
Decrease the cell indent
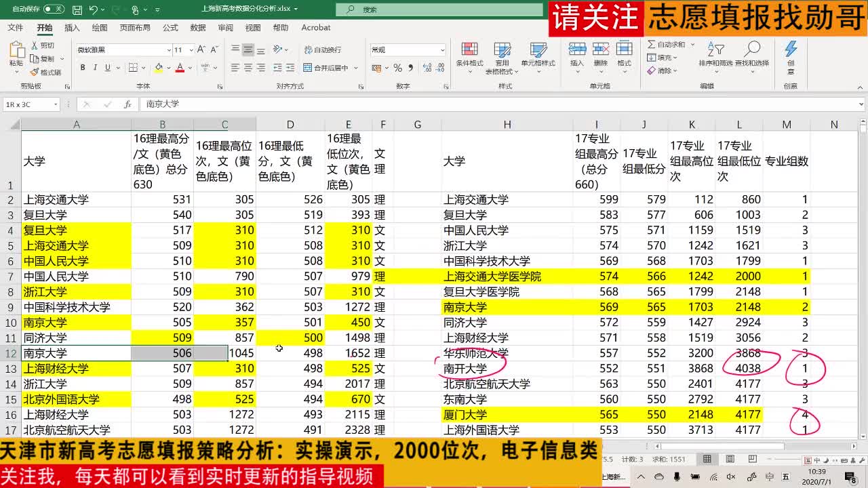[279, 68]
